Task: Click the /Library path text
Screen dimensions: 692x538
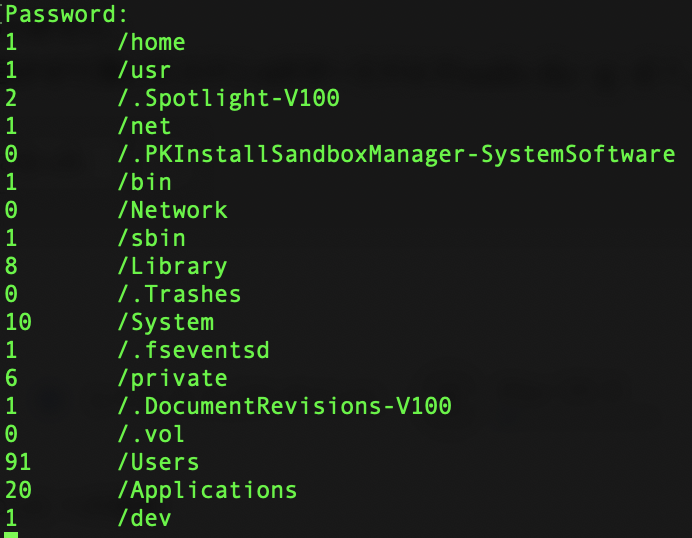Action: [172, 266]
